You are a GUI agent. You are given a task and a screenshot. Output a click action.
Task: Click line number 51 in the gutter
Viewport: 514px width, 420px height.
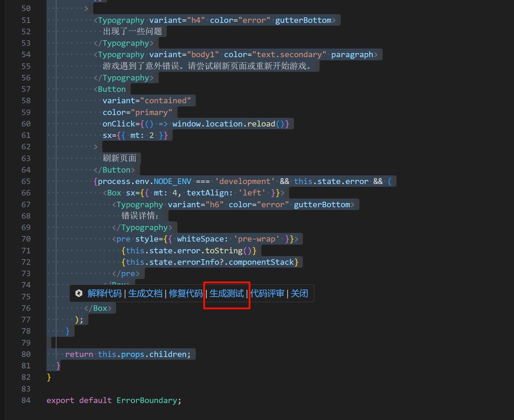(x=26, y=20)
